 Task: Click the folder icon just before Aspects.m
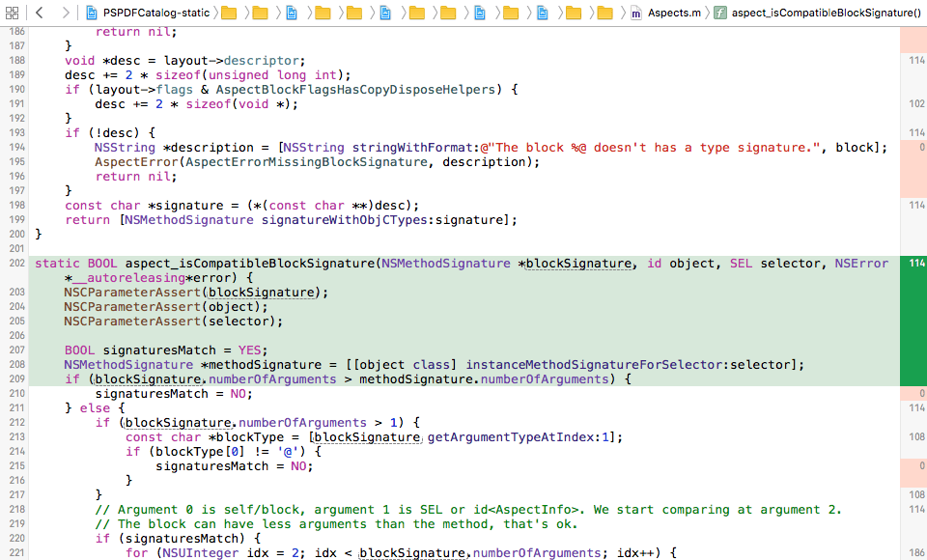click(x=604, y=13)
